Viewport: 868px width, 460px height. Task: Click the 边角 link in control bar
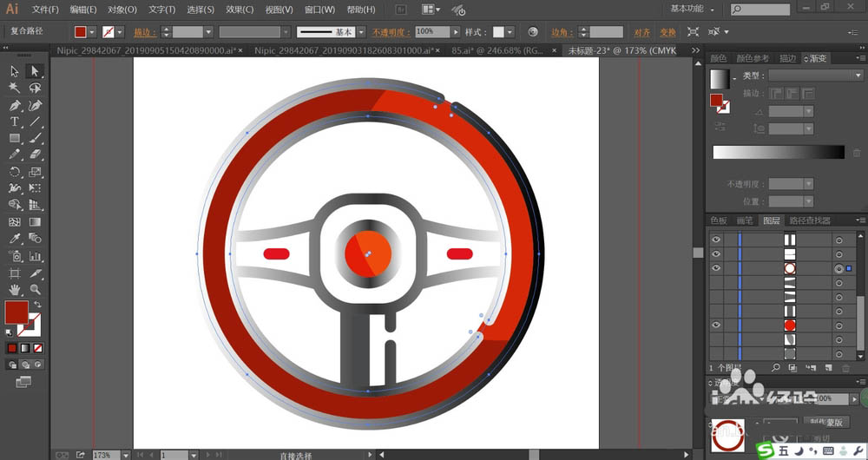click(x=562, y=33)
